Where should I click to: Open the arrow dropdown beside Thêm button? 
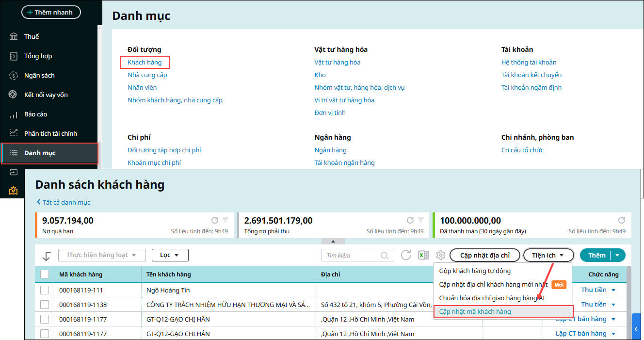point(618,255)
